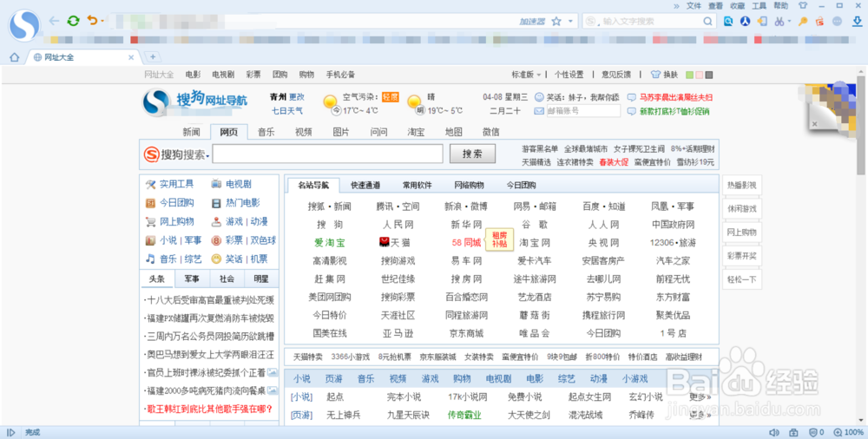Open the 京东商城 link

pyautogui.click(x=466, y=333)
